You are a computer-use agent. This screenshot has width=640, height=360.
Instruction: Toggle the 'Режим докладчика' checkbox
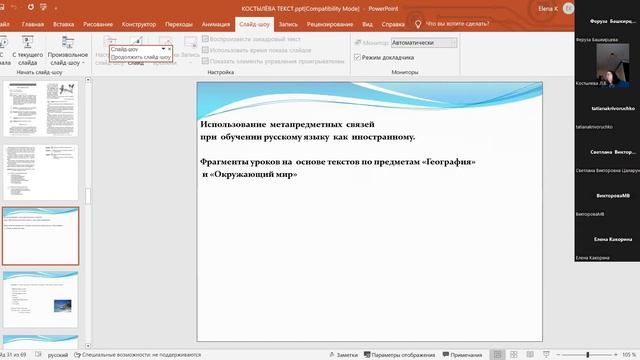click(x=358, y=57)
